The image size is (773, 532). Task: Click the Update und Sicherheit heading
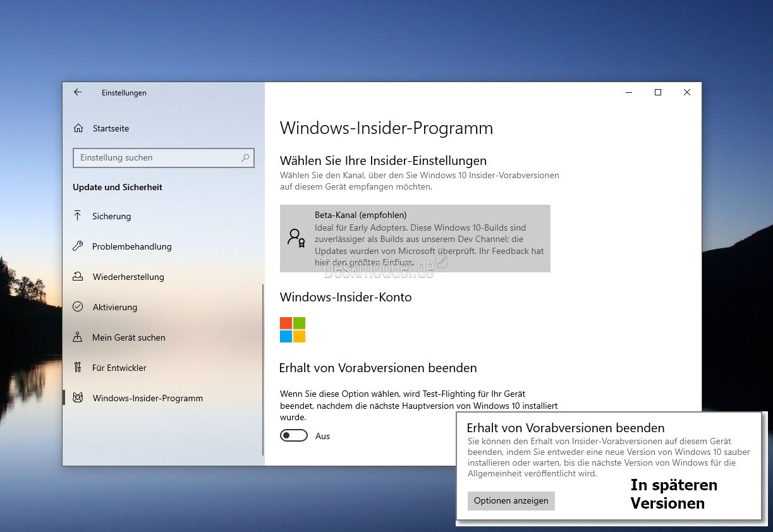118,187
